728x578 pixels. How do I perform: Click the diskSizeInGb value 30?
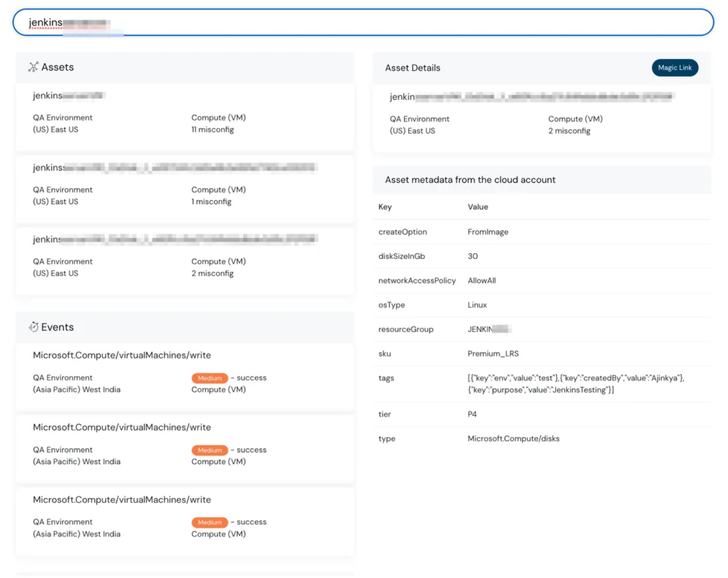(473, 256)
